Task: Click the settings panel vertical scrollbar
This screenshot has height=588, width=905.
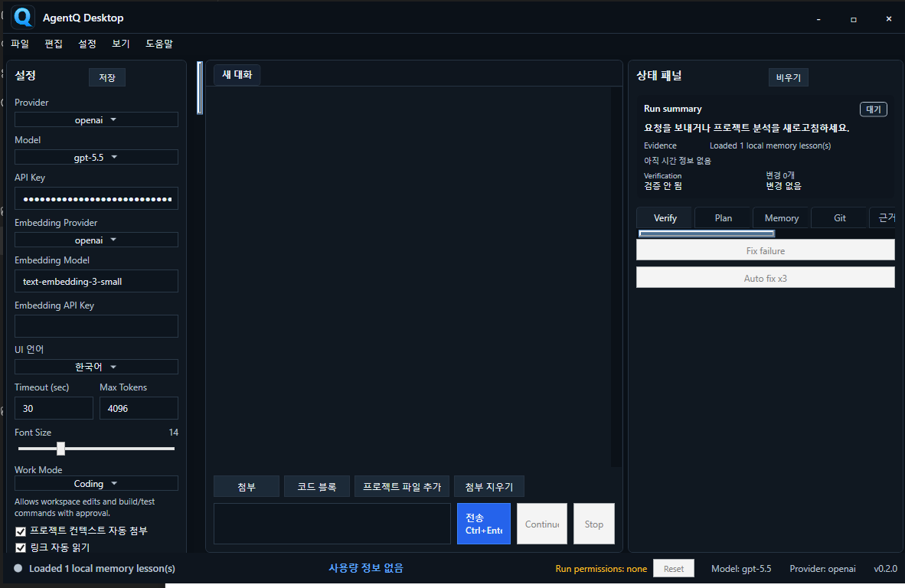Action: [200, 88]
